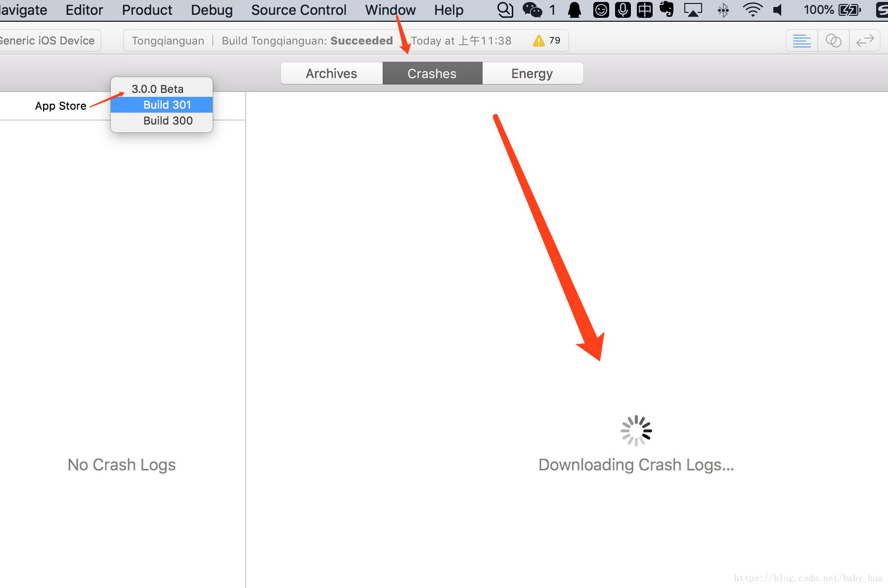
Task: Open the Product menu
Action: pyautogui.click(x=147, y=10)
